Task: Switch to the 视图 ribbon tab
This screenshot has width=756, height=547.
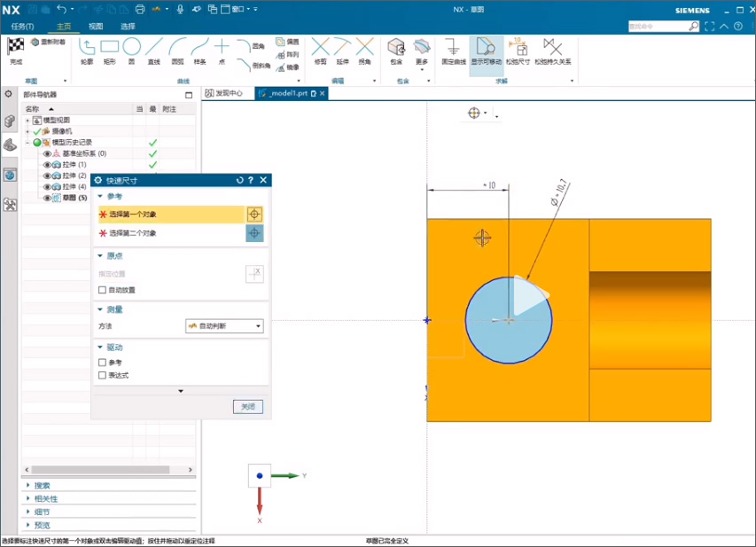Action: 96,27
